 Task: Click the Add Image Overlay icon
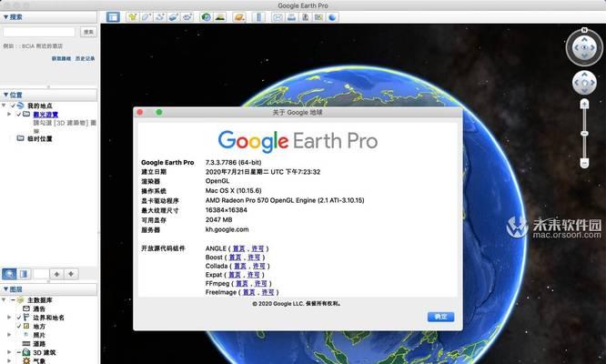point(174,17)
